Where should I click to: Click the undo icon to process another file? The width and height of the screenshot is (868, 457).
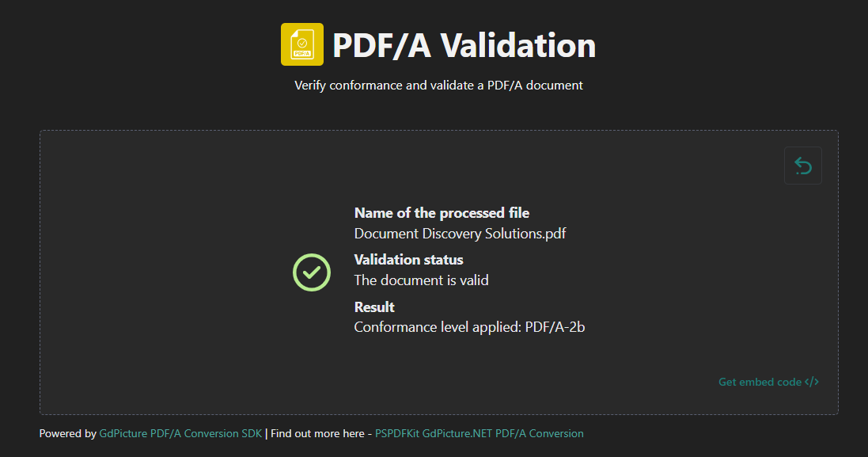pos(802,165)
